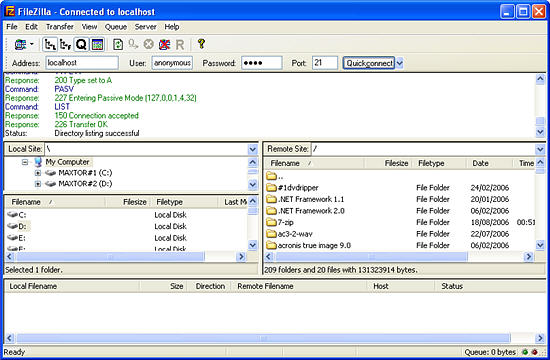Screen dimensions: 550x360
Task: Open the Remote Site path dropdown
Action: click(541, 149)
